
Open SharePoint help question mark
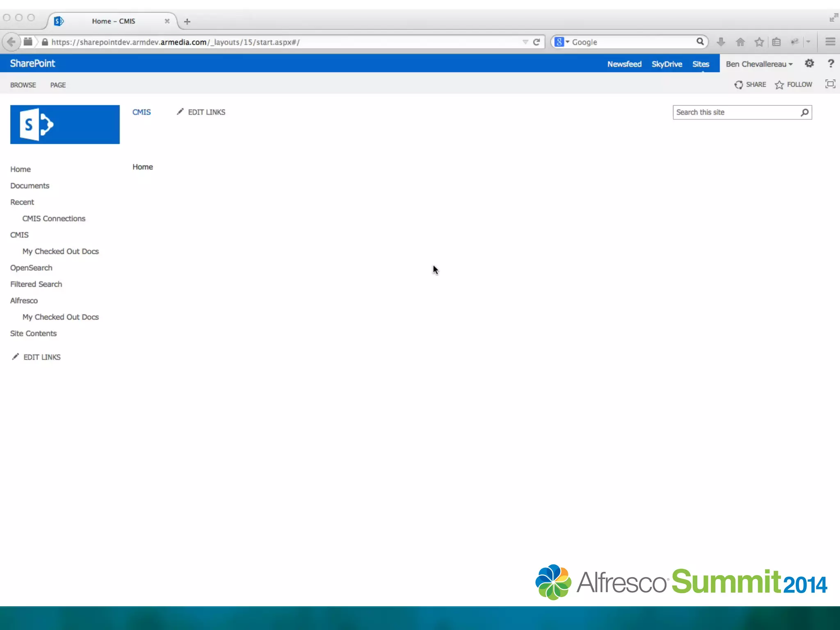coord(831,64)
